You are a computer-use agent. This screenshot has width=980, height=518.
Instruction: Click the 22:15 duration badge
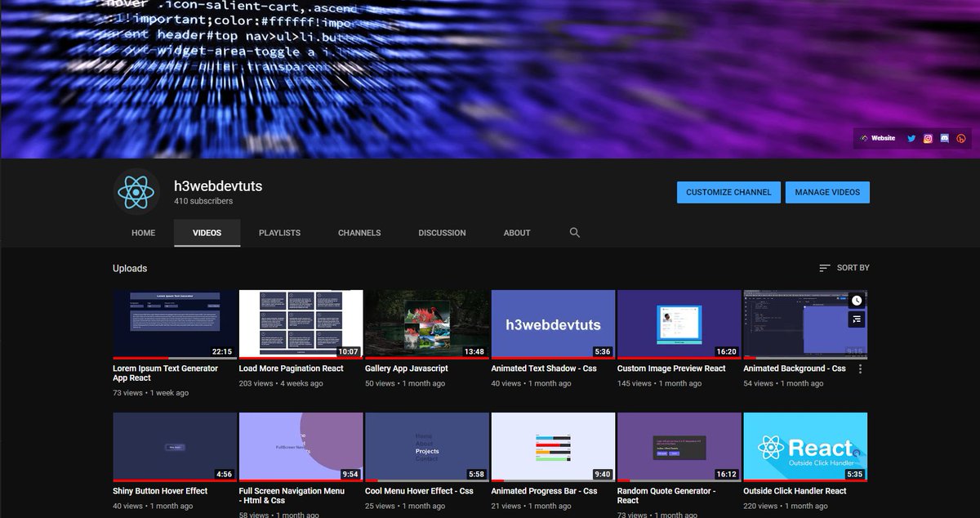click(222, 351)
